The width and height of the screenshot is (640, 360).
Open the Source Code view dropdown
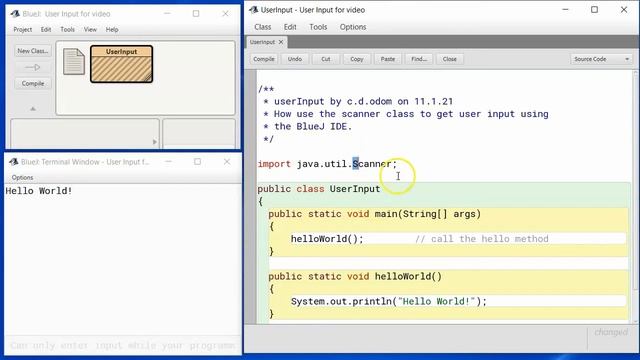601,59
